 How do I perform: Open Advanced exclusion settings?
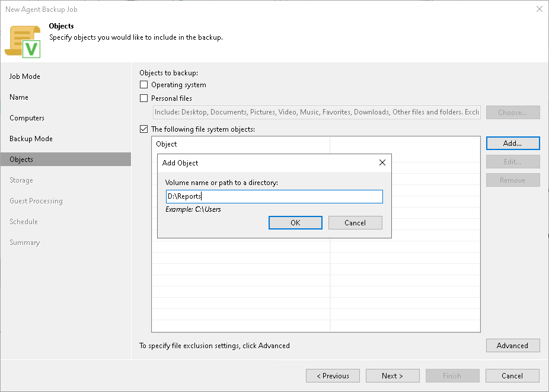[x=512, y=345]
